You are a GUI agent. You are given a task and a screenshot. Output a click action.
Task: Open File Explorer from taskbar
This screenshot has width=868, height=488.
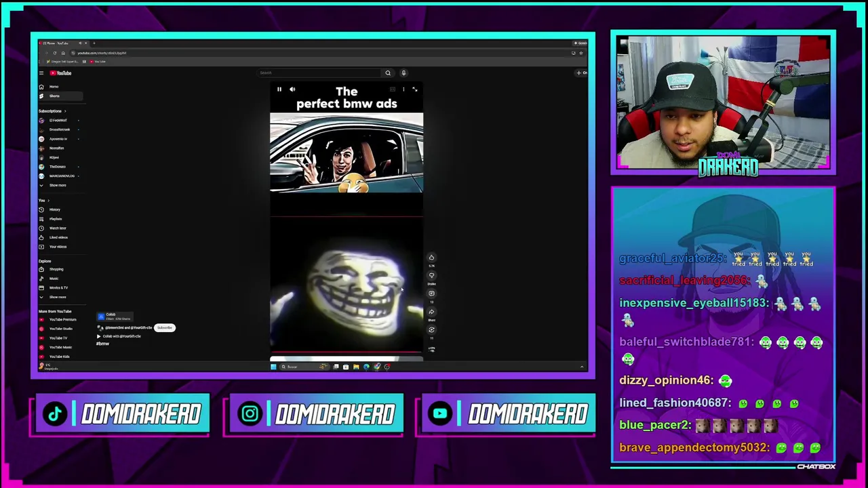tap(356, 367)
